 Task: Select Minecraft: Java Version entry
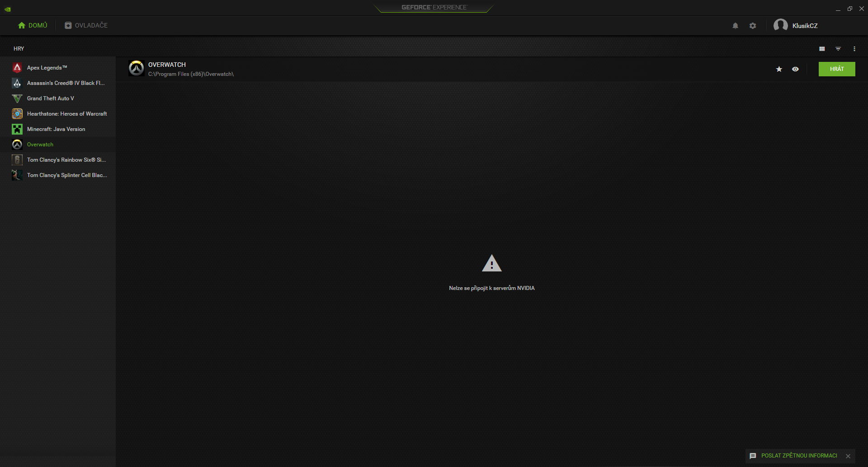58,129
